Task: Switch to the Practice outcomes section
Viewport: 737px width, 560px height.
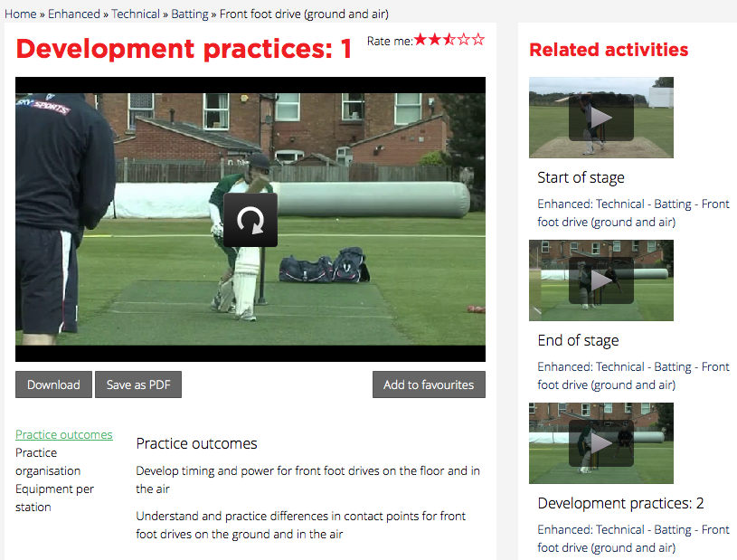Action: pyautogui.click(x=64, y=434)
